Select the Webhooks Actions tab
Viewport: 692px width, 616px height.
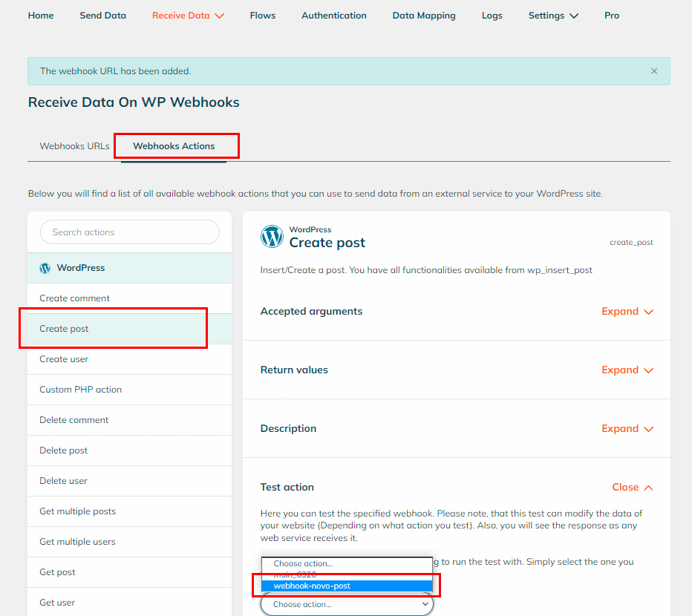pos(174,146)
